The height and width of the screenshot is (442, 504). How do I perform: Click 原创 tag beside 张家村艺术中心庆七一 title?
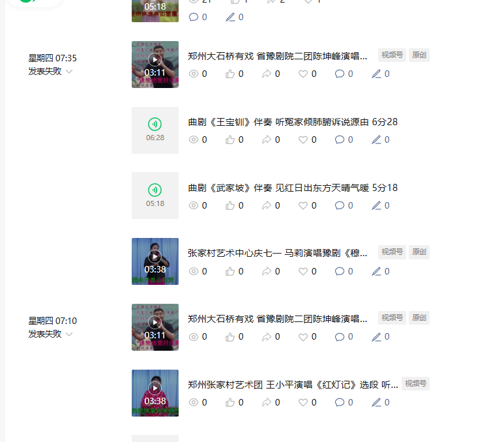419,252
